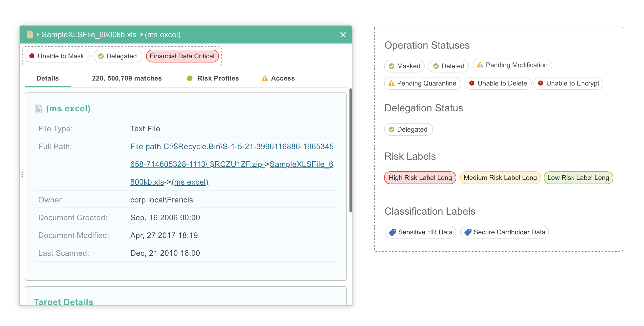The height and width of the screenshot is (326, 644).
Task: Click the (ms excel) section heading
Action: pos(68,108)
